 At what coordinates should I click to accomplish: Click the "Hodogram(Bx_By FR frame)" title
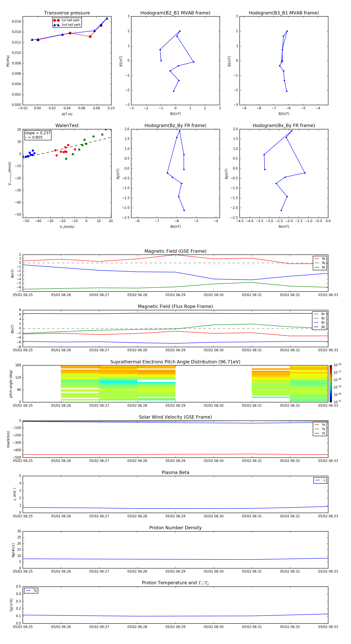[x=284, y=125]
